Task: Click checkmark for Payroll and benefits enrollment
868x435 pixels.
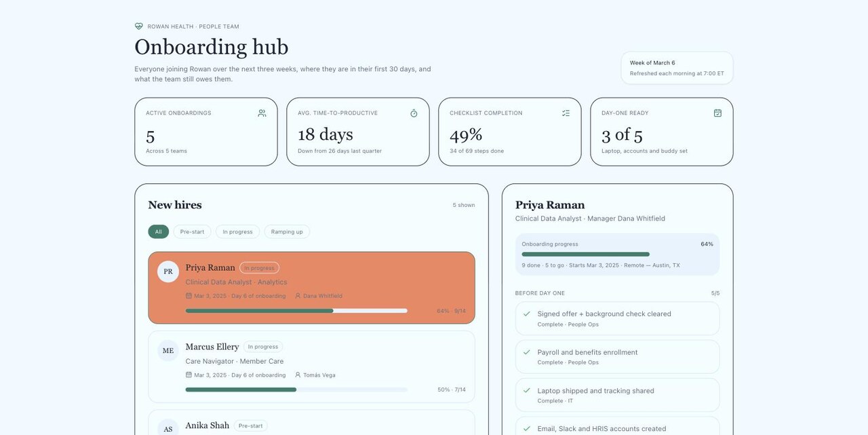Action: pyautogui.click(x=526, y=352)
